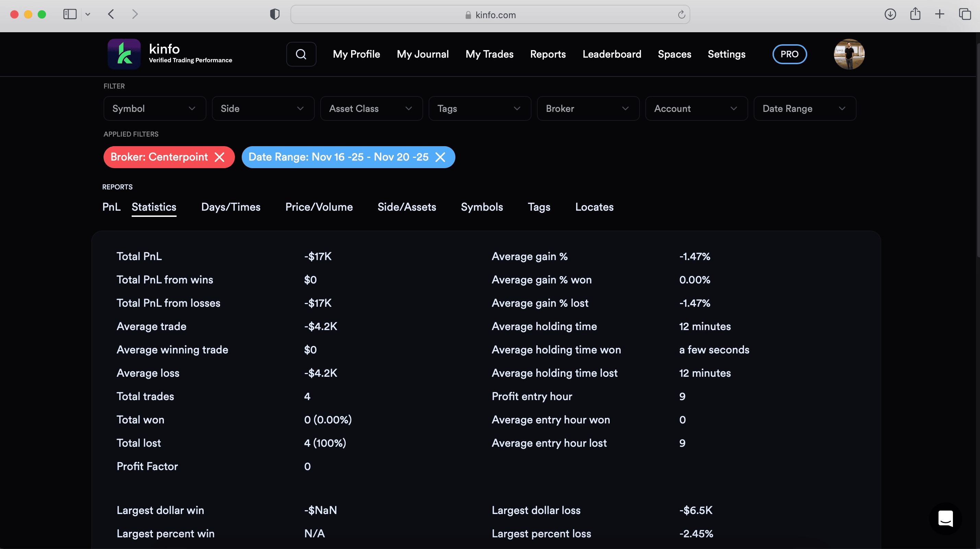Screen dimensions: 980x549
Task: Open the Account filter dropdown
Action: click(696, 108)
